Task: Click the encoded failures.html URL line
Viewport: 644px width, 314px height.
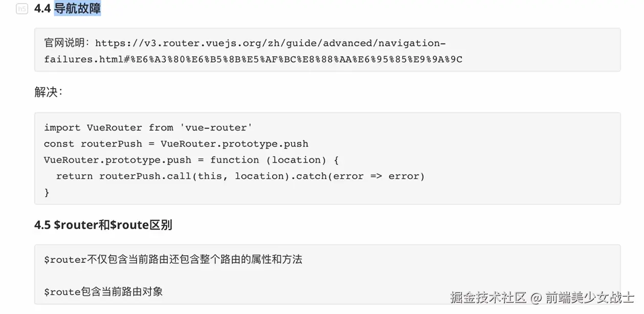Action: coord(253,59)
